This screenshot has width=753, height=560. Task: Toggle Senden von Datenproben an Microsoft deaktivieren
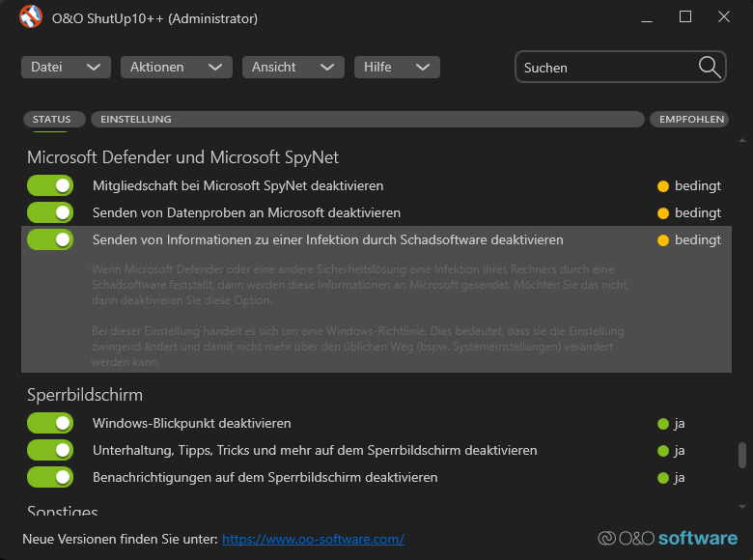click(x=50, y=212)
